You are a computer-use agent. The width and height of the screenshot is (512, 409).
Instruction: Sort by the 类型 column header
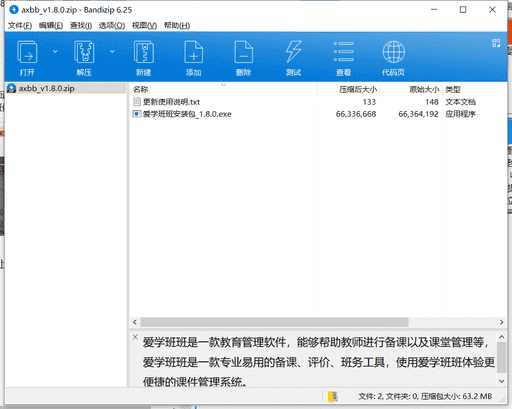(x=474, y=89)
